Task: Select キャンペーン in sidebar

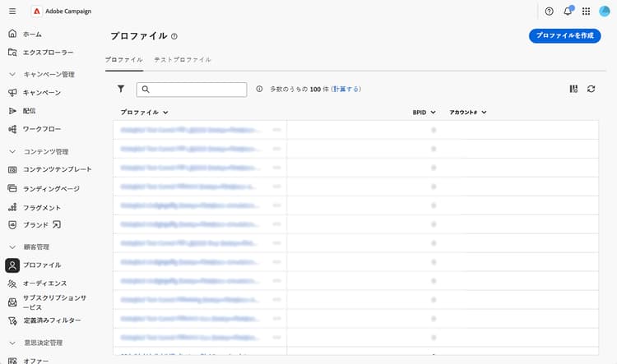Action: pyautogui.click(x=42, y=93)
